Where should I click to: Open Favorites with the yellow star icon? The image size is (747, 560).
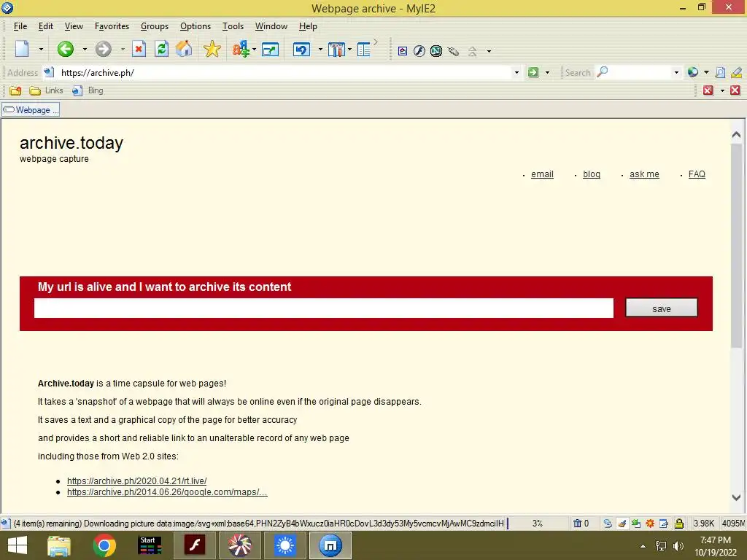(212, 49)
